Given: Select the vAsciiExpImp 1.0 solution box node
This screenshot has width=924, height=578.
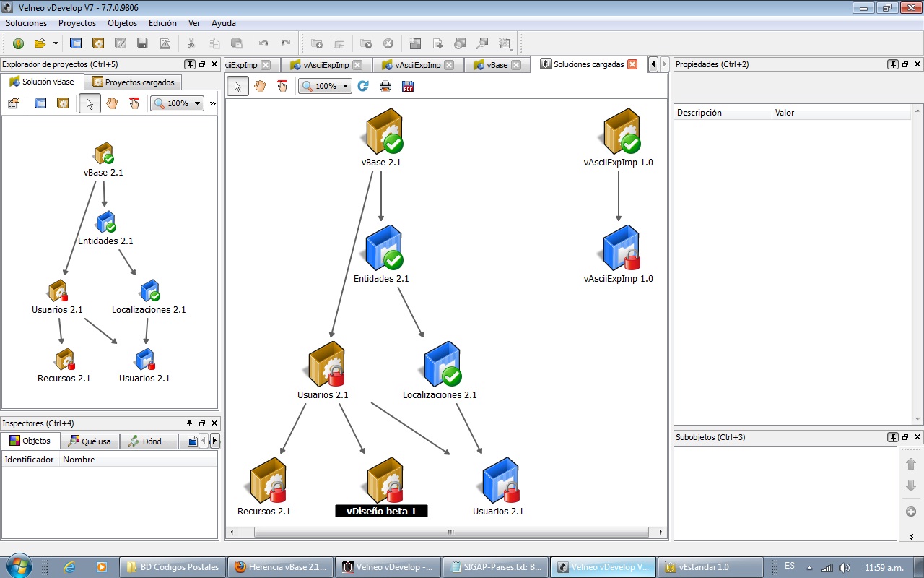Looking at the screenshot, I should 619,137.
